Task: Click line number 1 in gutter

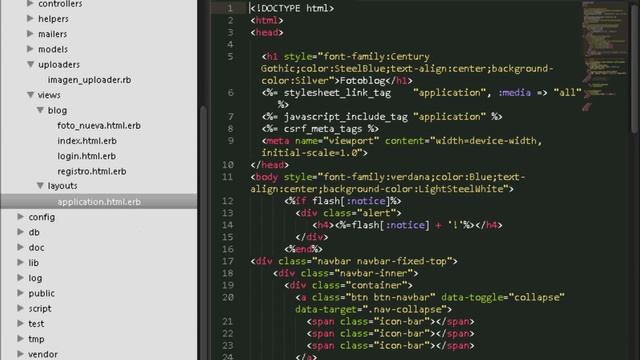Action: point(230,8)
